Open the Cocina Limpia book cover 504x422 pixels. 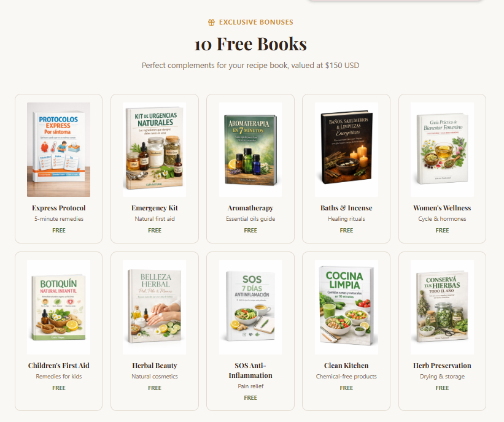coord(346,307)
